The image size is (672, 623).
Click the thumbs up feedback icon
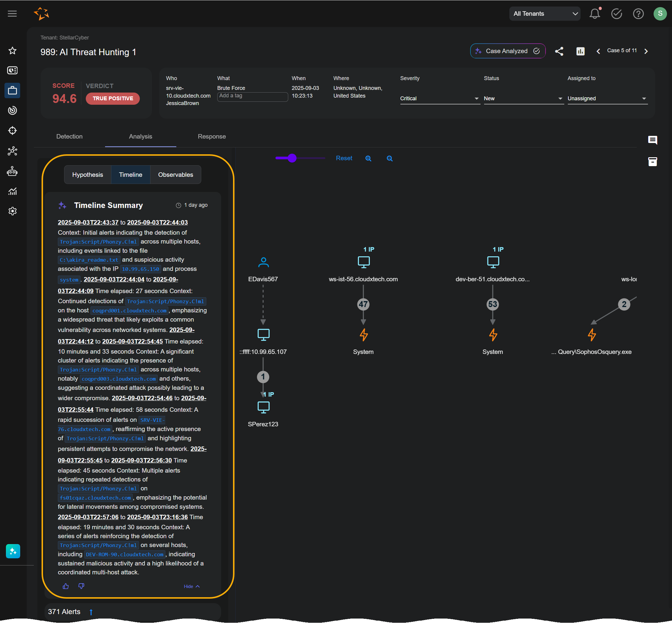pyautogui.click(x=66, y=586)
